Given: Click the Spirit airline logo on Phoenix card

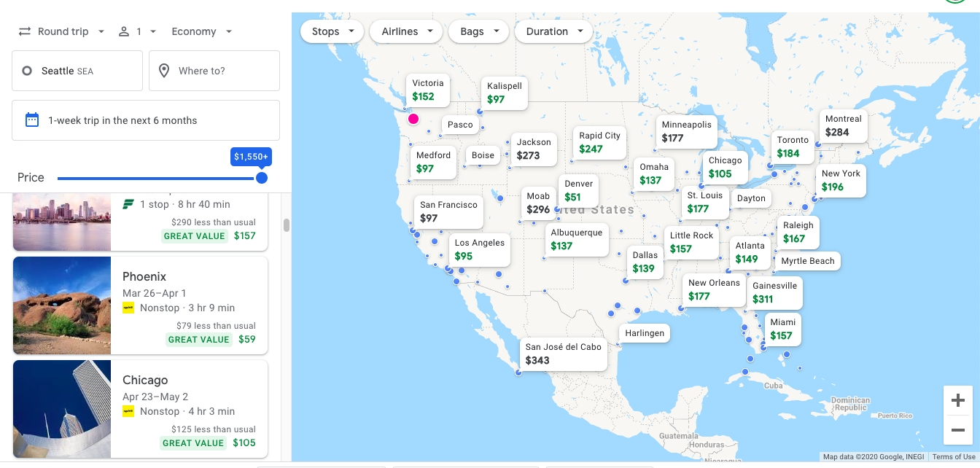Looking at the screenshot, I should tap(128, 308).
